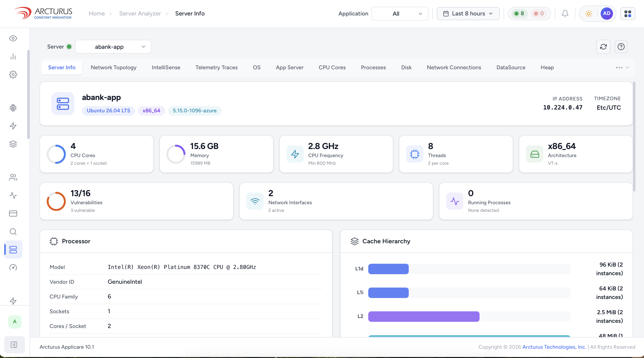
Task: Go to Home breadcrumb
Action: [97, 14]
